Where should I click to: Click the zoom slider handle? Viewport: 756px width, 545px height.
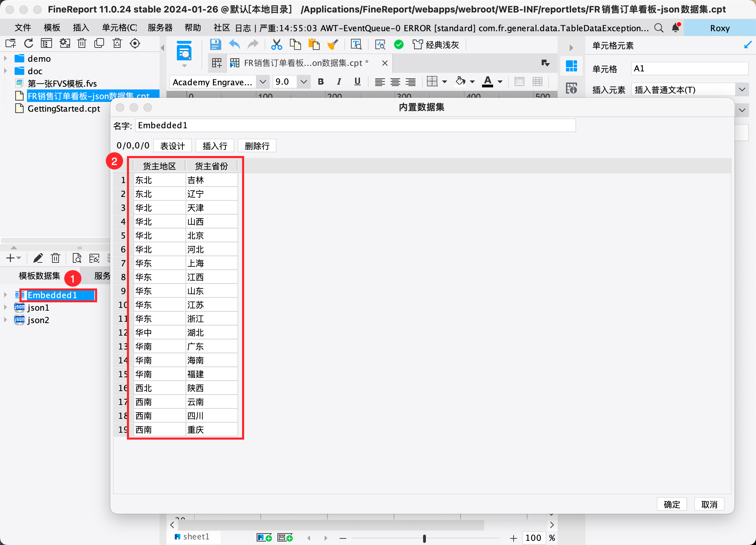click(x=424, y=538)
